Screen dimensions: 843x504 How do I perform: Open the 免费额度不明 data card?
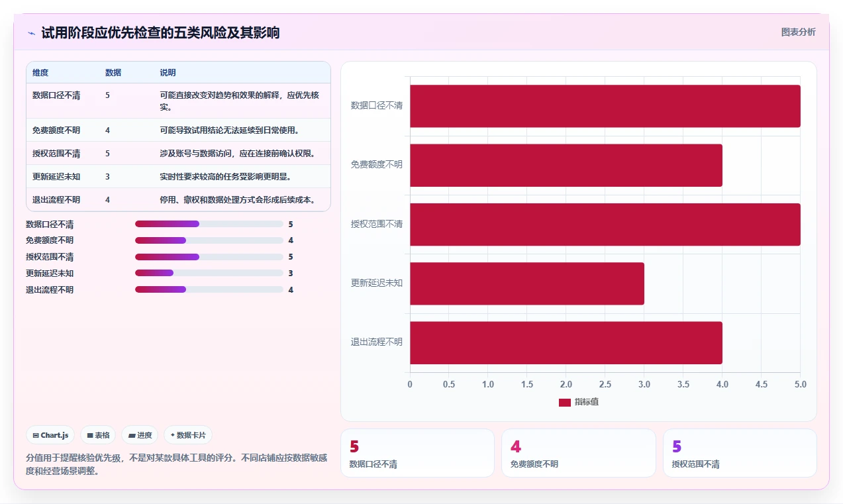(578, 453)
